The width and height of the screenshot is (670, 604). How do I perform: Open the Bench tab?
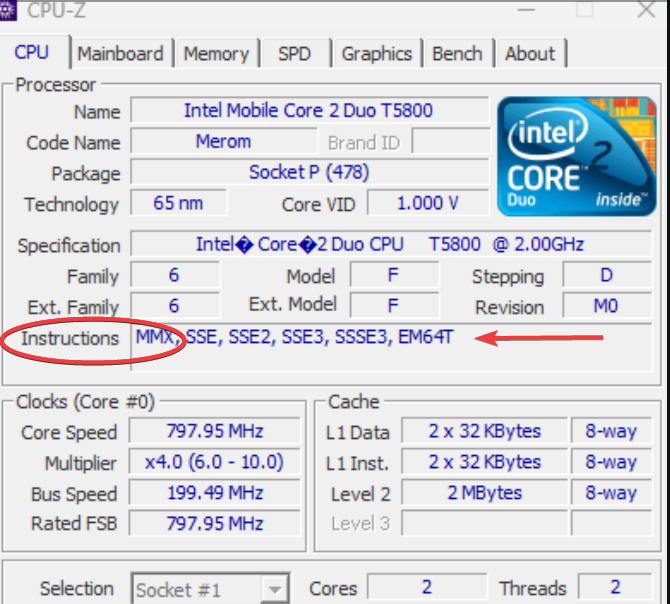tap(457, 54)
